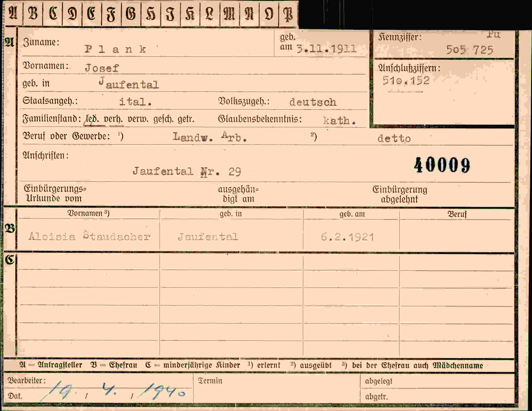Click the 'Anschlußziffern:' label
The image size is (532, 411).
pos(409,68)
